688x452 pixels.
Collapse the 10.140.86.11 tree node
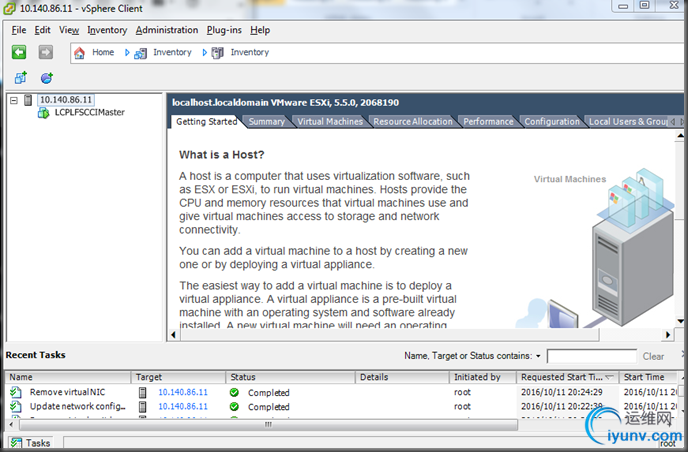[14, 100]
